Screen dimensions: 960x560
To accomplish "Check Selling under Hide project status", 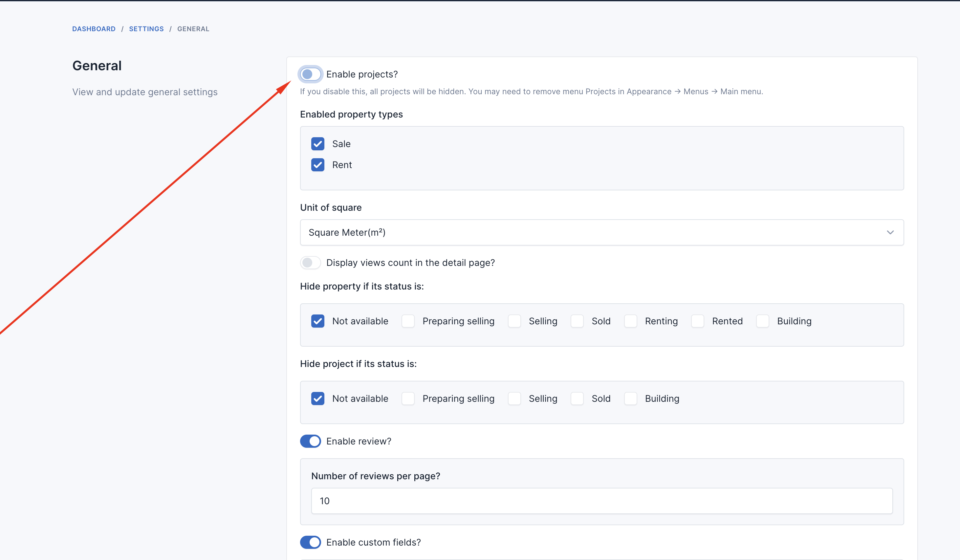I will click(x=514, y=398).
